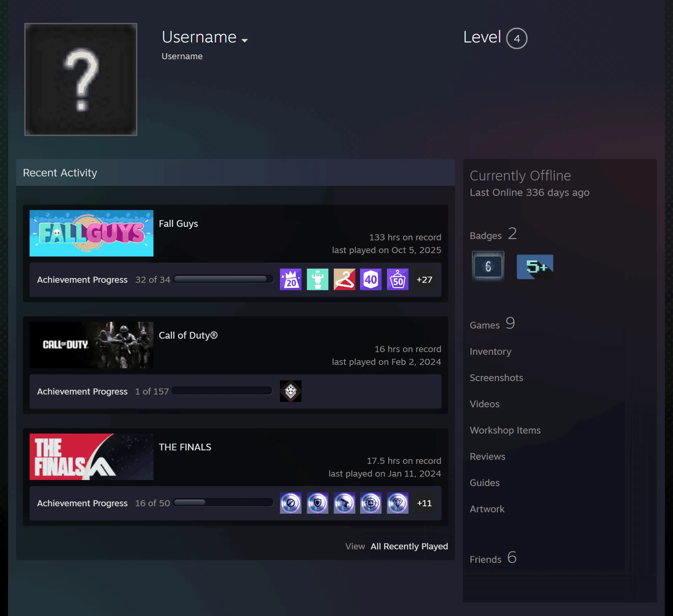Open Artwork
Screen dimensions: 673x616
487,509
